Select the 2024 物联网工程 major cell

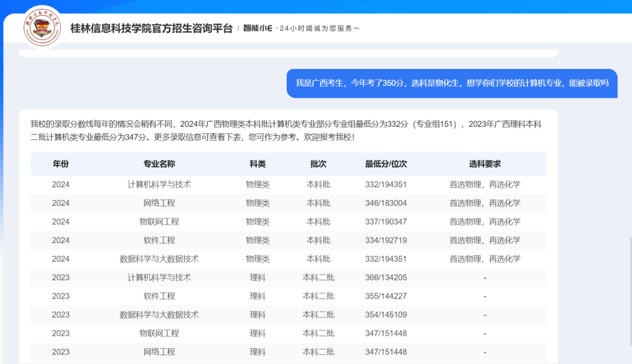pos(159,222)
